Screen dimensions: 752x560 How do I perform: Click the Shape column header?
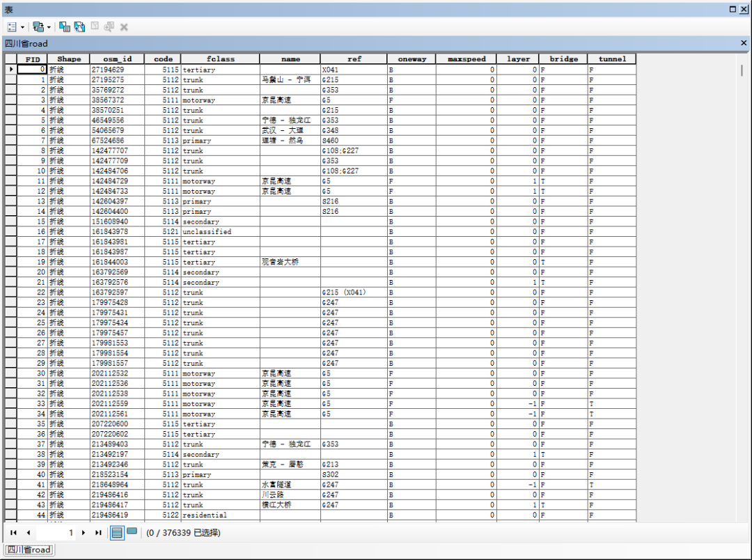pyautogui.click(x=68, y=59)
